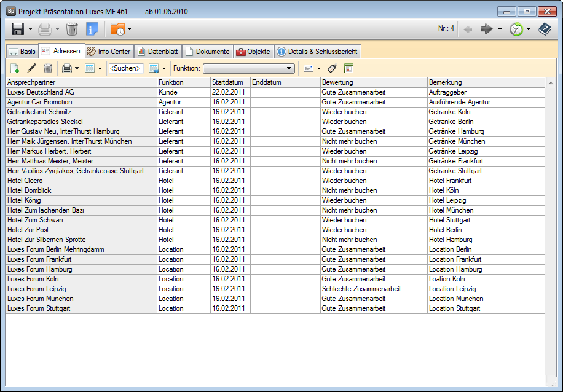Click the Suchen search field

[x=125, y=68]
